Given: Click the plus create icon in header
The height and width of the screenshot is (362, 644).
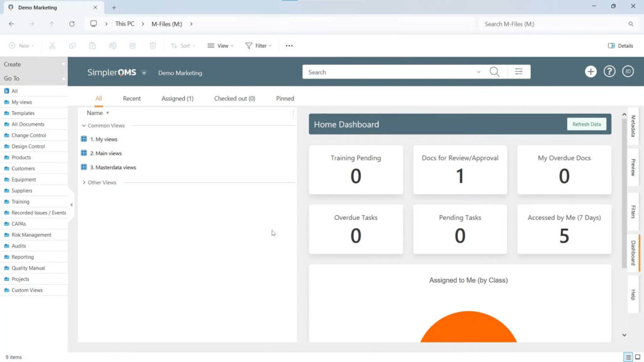Looking at the screenshot, I should tap(591, 72).
